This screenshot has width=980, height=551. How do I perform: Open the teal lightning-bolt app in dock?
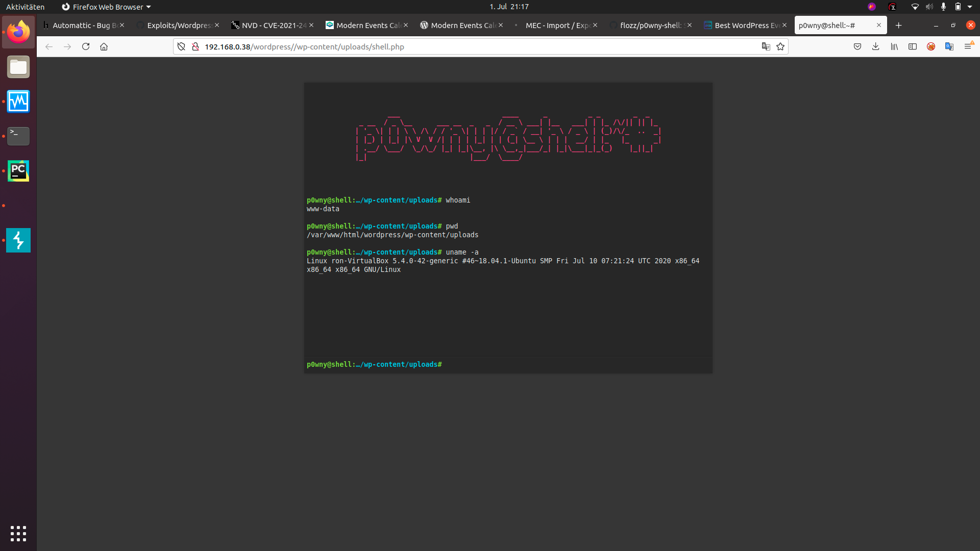click(18, 240)
